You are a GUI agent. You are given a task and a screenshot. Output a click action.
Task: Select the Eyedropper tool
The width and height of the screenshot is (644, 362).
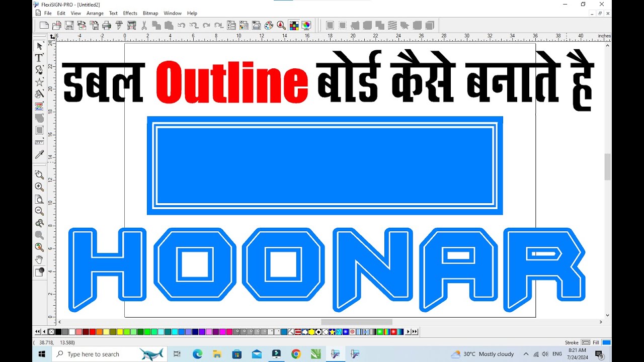click(39, 154)
